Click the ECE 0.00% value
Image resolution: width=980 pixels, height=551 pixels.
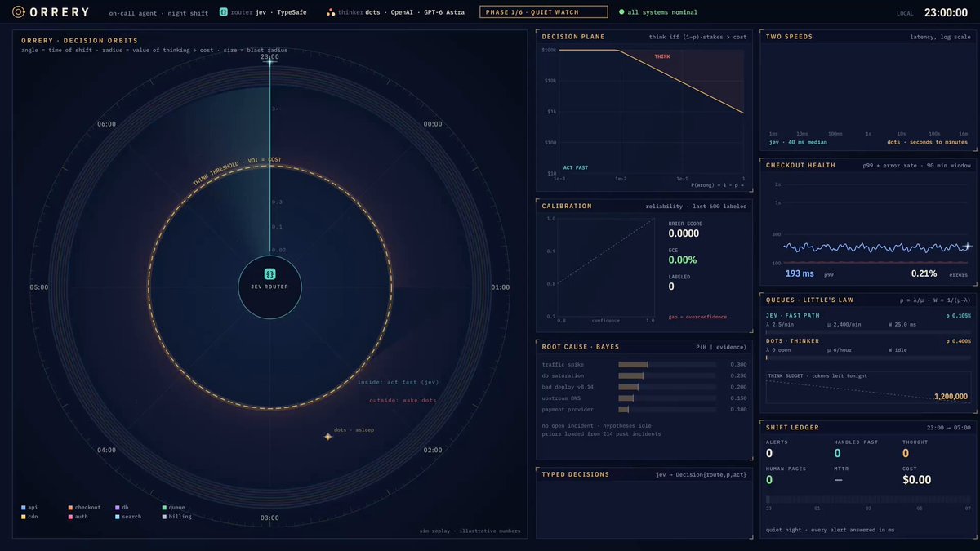pyautogui.click(x=683, y=260)
